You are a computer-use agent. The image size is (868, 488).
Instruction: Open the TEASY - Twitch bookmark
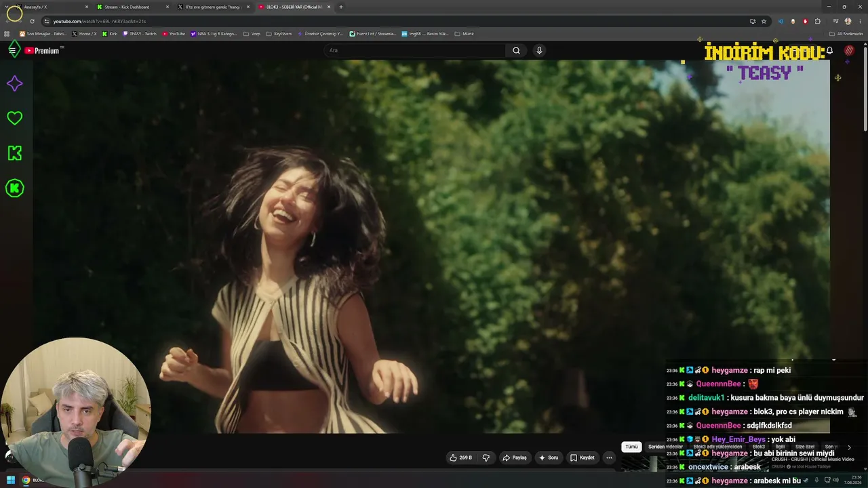click(139, 33)
